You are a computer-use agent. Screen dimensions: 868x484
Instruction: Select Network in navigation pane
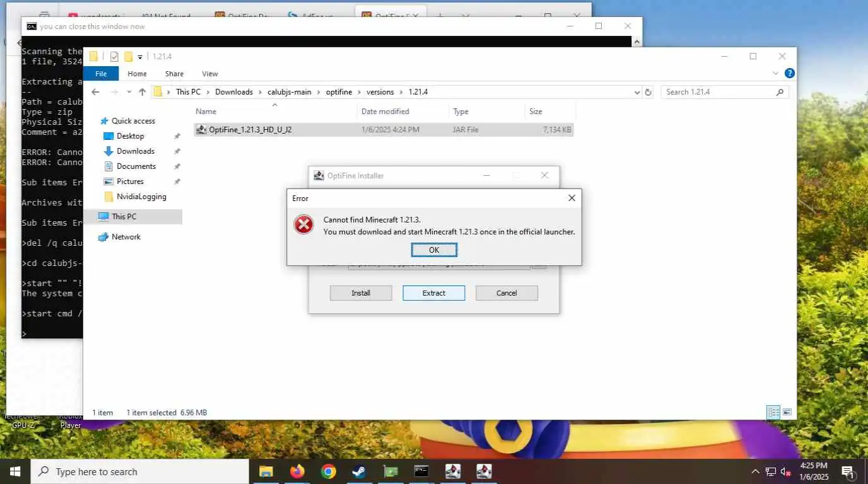pos(126,237)
